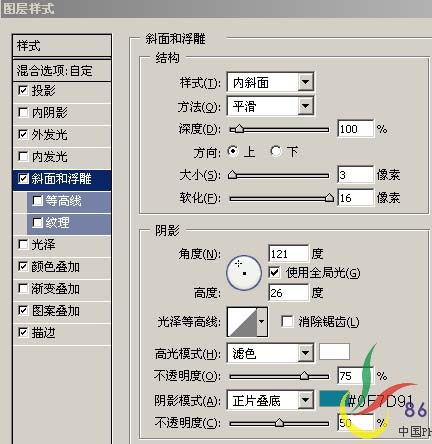432x444 pixels.
Task: Uncheck the 斜面和浮雕 bevel checkbox
Action: tap(23, 179)
